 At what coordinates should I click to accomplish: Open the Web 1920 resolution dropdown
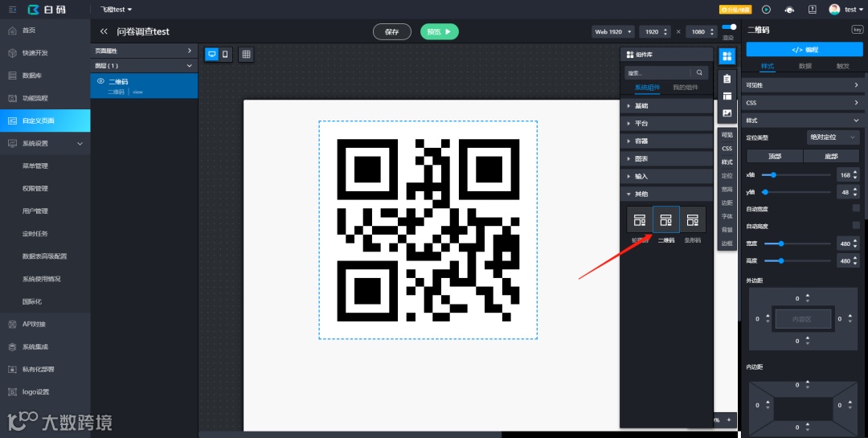[x=612, y=31]
